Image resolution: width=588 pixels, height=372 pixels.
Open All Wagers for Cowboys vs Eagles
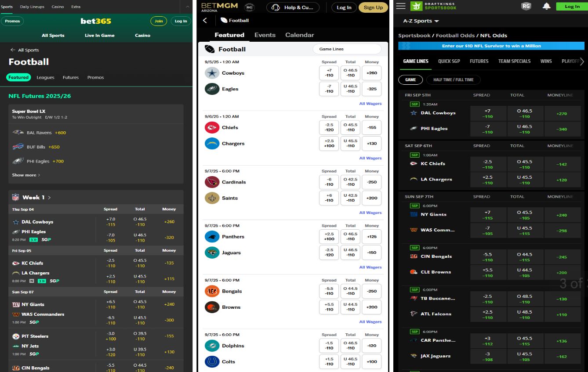pyautogui.click(x=370, y=103)
